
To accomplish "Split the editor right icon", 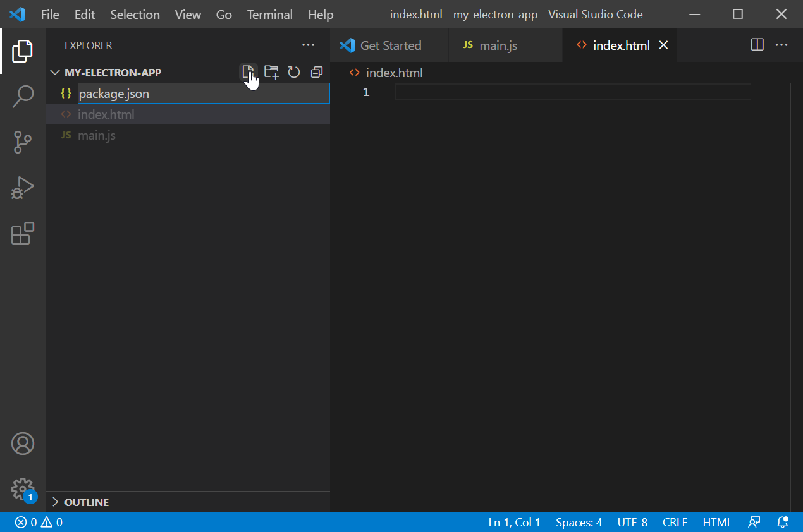I will (757, 45).
